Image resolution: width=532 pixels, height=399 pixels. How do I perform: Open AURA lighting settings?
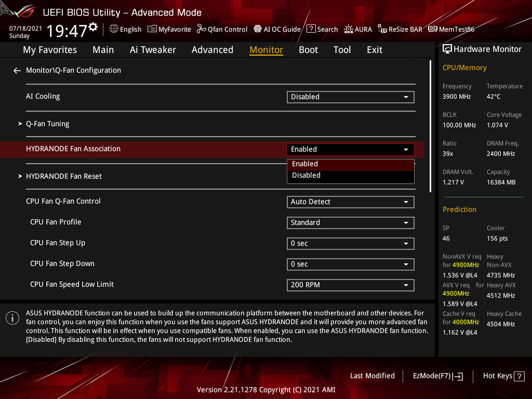(358, 29)
